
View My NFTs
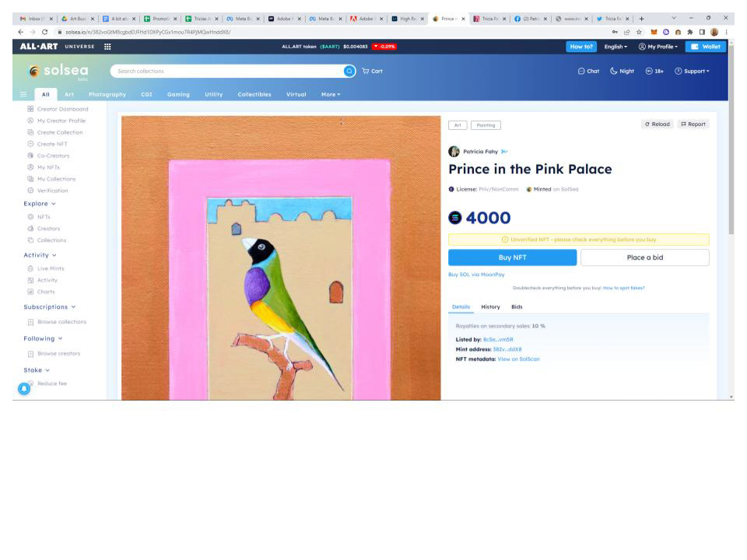[44, 167]
